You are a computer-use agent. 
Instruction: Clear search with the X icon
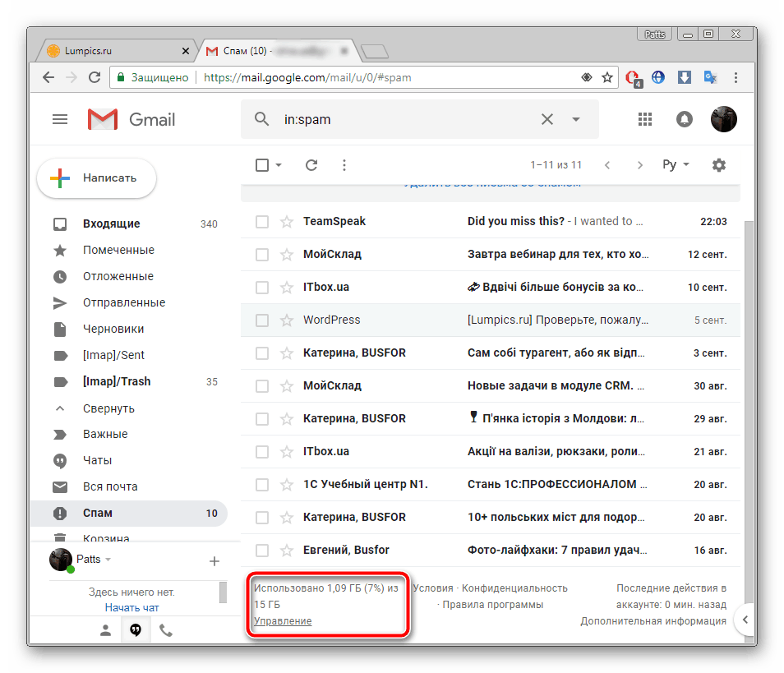coord(547,119)
